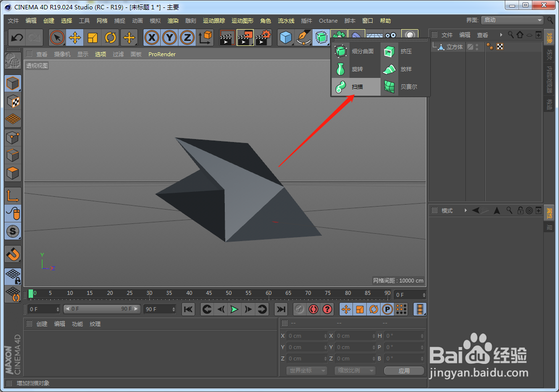Screen dimensions: 559x392
Task: Choose Subdivision Surface 细分曲面 generator
Action: [x=355, y=51]
